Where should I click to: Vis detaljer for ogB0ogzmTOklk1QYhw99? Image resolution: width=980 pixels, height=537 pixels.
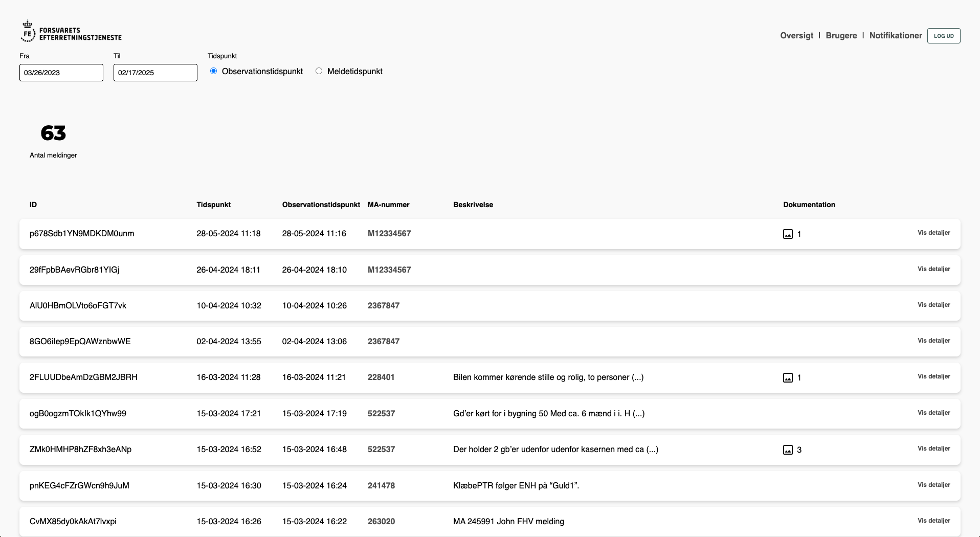pos(934,413)
